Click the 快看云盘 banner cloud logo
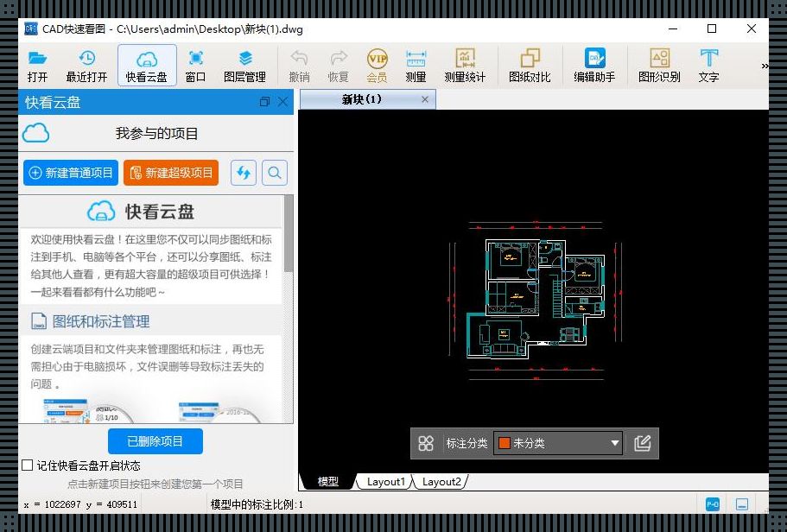The image size is (787, 532). tap(101, 211)
